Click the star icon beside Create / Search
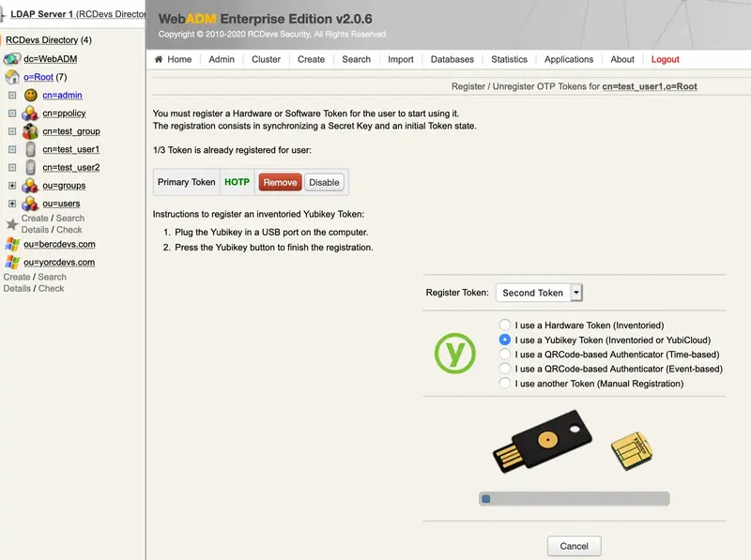 tap(12, 224)
